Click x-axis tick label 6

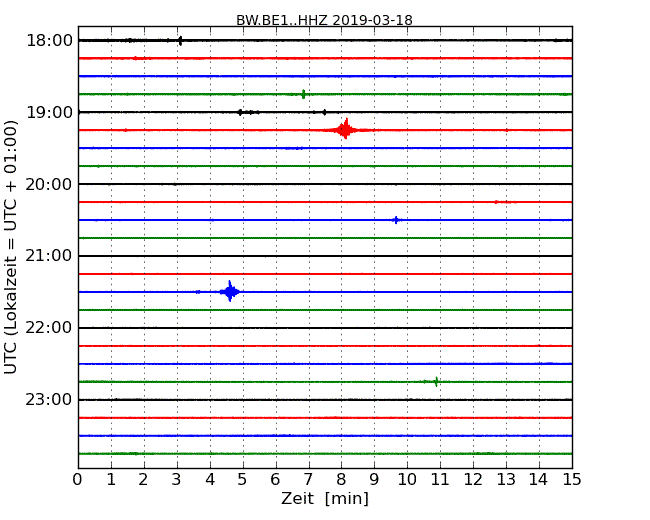click(275, 479)
